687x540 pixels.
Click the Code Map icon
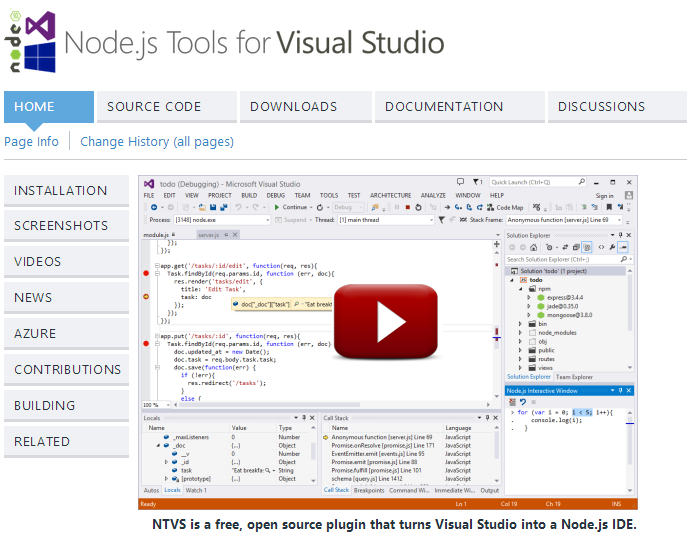coord(491,207)
